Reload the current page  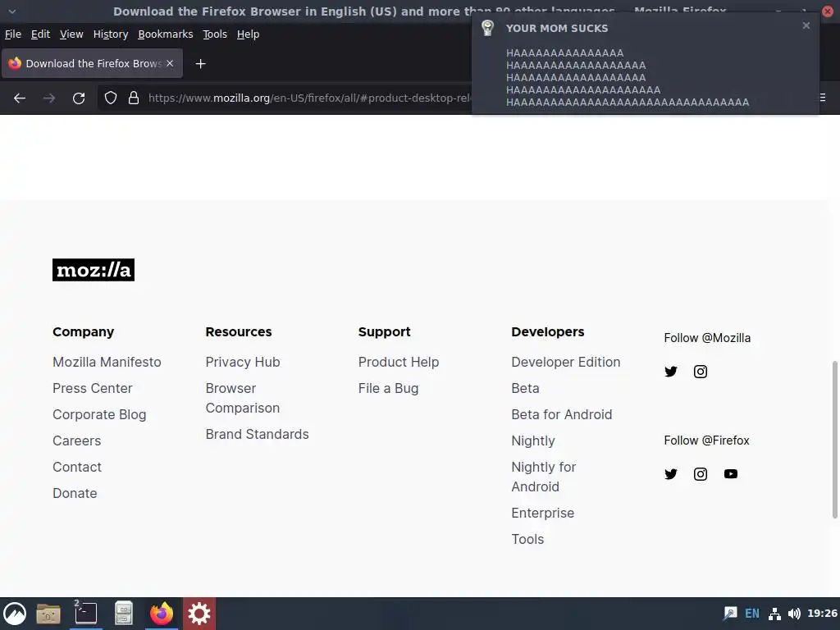(x=79, y=98)
